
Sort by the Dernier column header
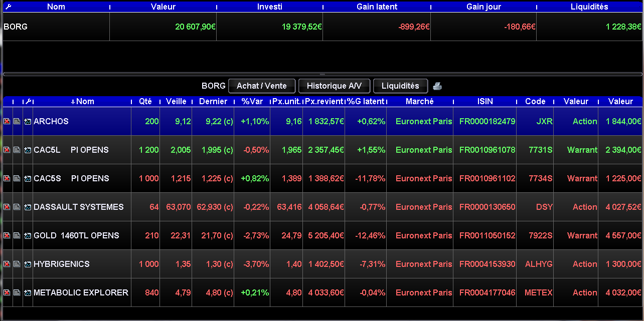tap(213, 101)
